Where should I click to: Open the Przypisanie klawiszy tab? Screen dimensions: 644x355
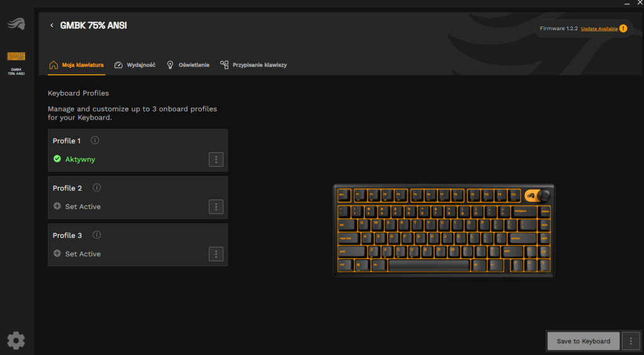(253, 65)
